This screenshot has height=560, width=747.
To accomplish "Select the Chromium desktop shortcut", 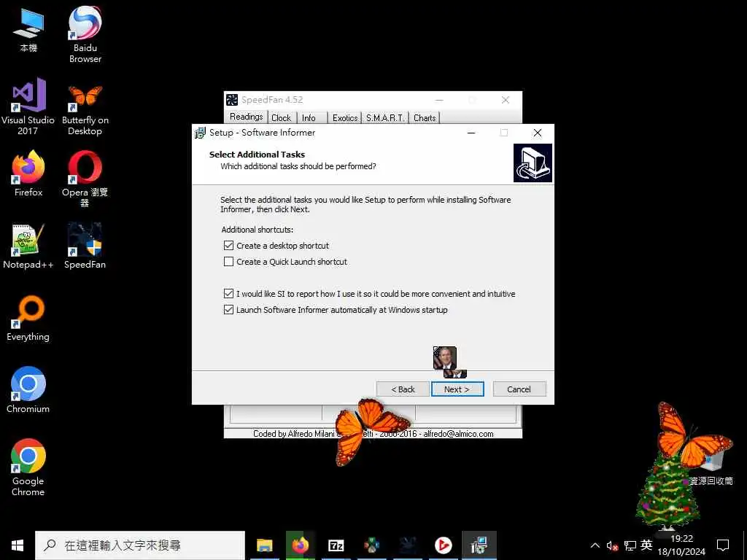I will tap(28, 390).
